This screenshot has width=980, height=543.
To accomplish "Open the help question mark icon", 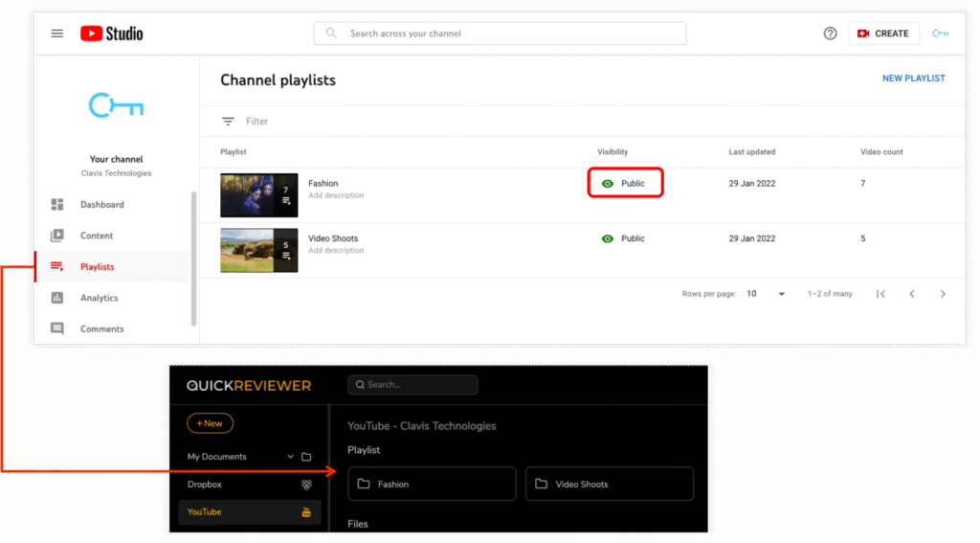I will pos(830,34).
